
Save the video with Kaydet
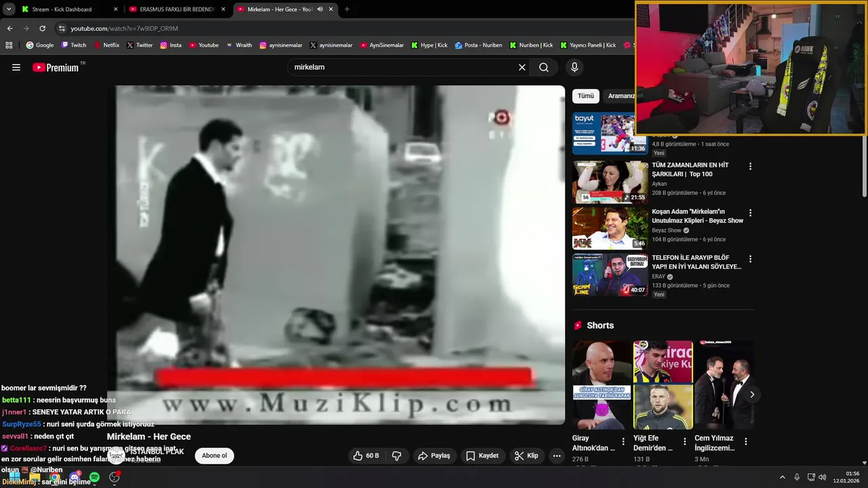click(x=482, y=455)
